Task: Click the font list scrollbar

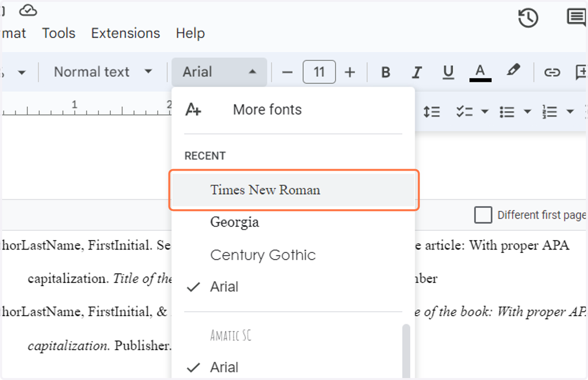Action: pos(406,351)
